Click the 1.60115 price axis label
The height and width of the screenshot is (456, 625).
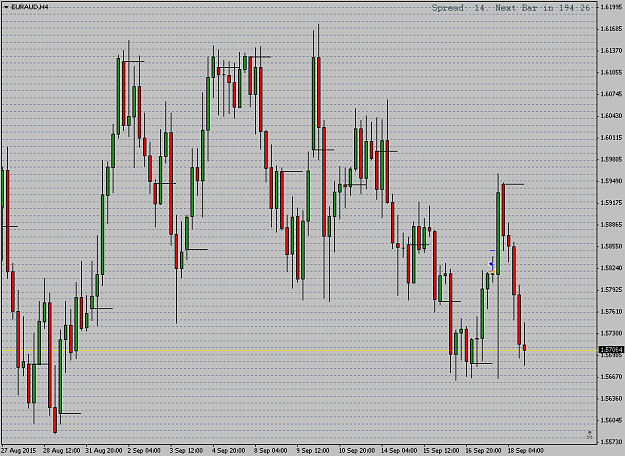click(x=611, y=138)
